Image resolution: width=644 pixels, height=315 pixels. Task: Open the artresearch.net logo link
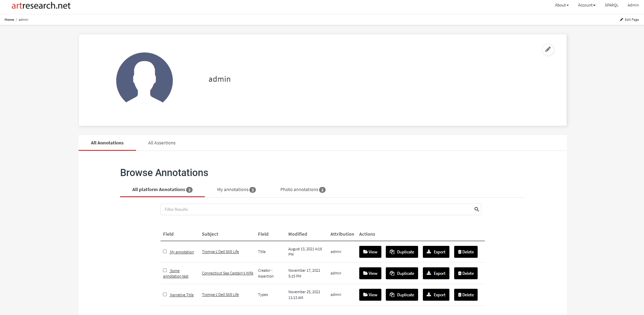41,5
